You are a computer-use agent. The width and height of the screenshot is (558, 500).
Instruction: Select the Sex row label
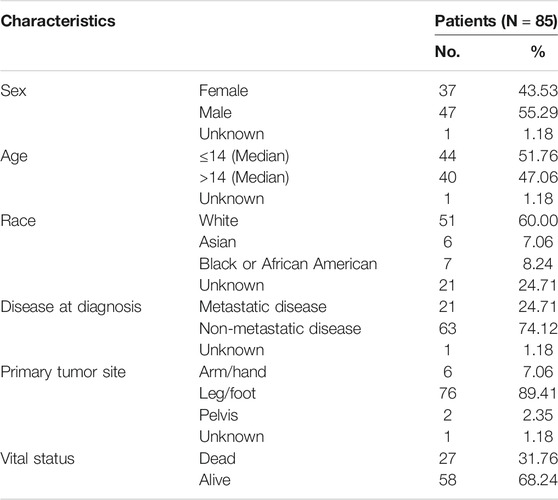13,90
